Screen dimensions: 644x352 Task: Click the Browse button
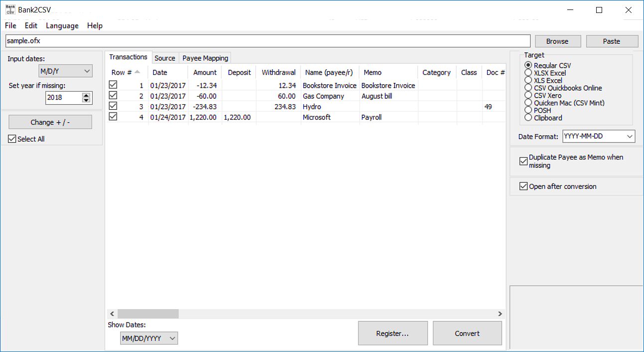(x=557, y=41)
